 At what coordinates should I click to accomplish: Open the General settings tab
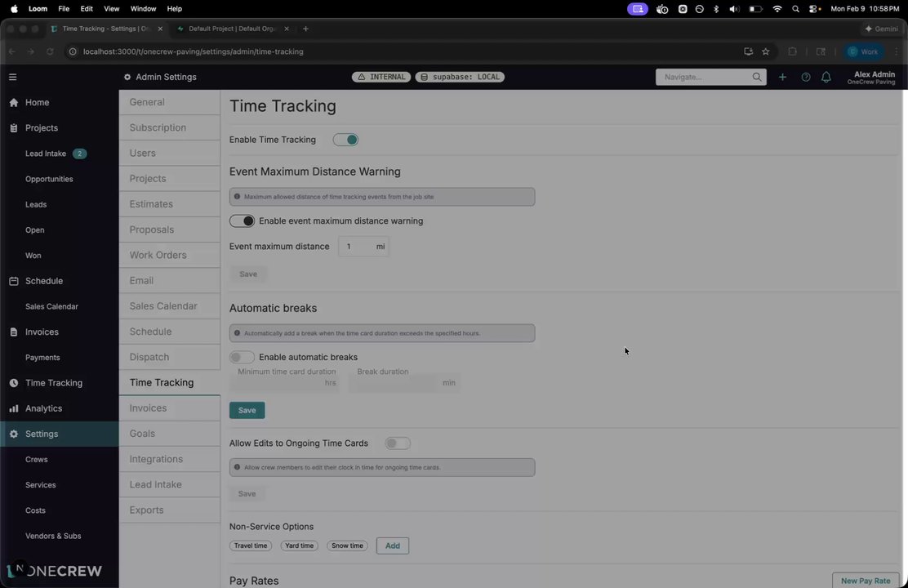click(x=170, y=102)
